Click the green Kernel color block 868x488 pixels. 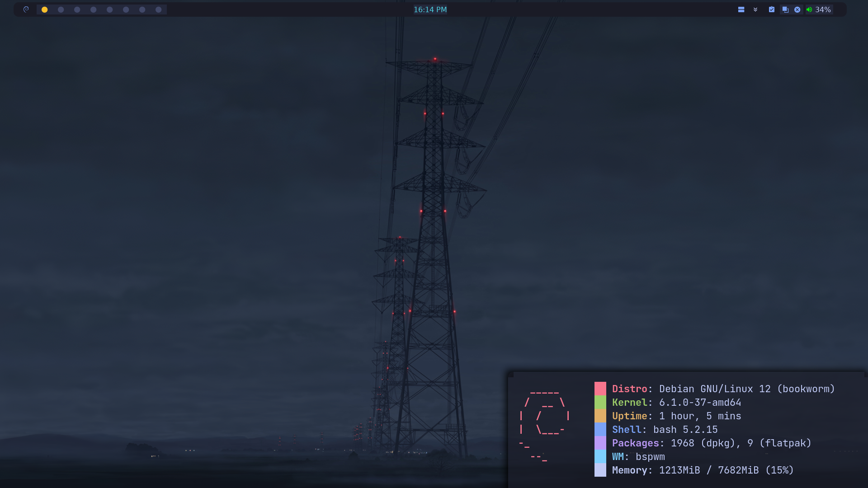pos(600,402)
